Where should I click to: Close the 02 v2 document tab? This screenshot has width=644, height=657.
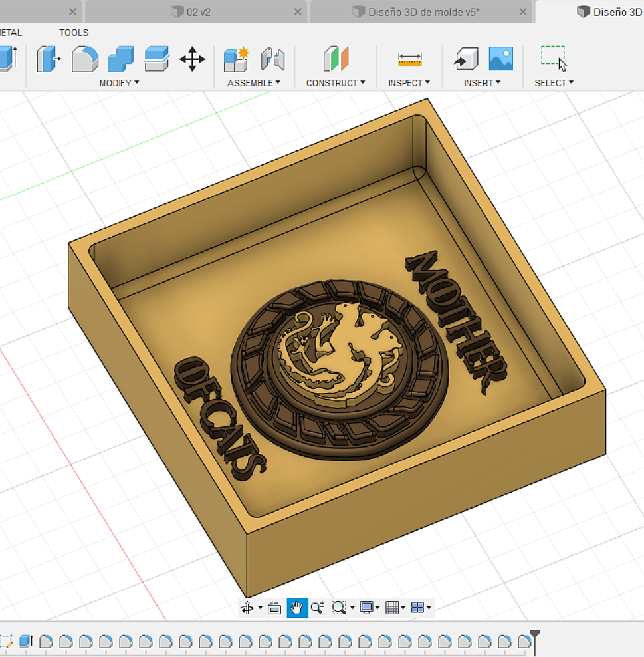[x=298, y=12]
